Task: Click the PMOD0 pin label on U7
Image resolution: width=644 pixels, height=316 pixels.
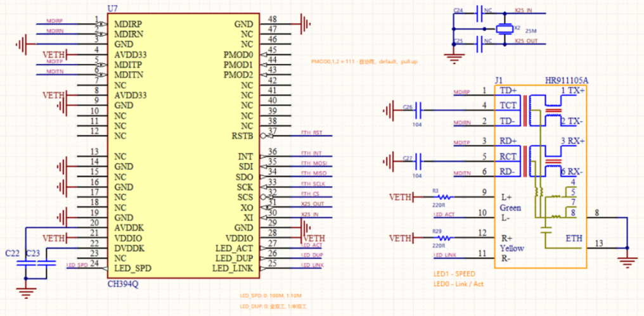Action: pyautogui.click(x=238, y=55)
